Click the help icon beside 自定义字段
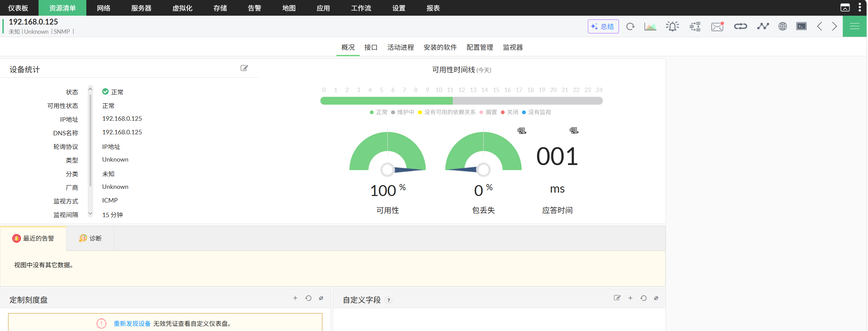The height and width of the screenshot is (331, 868). coord(389,300)
